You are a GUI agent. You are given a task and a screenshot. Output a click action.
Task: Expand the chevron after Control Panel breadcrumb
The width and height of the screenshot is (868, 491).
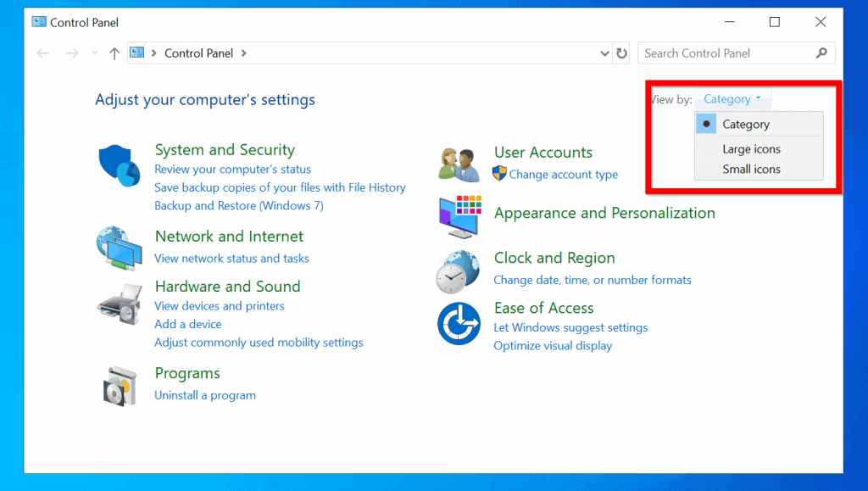243,53
